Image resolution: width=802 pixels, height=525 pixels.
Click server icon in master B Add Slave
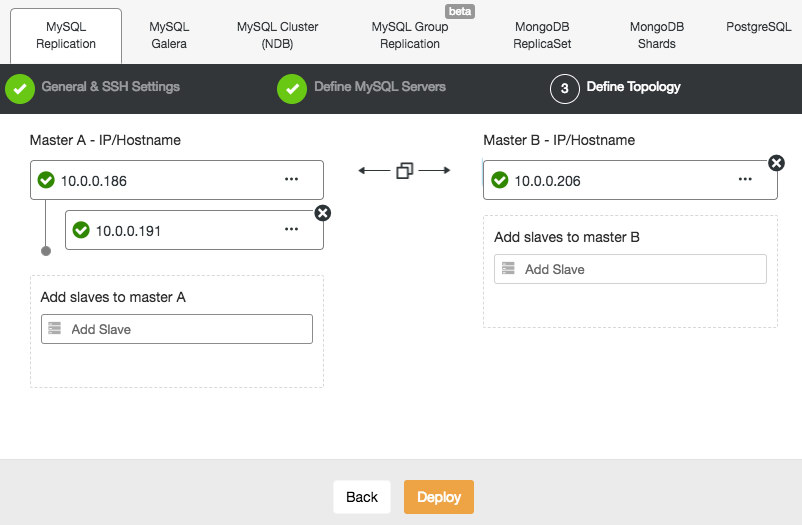click(508, 268)
